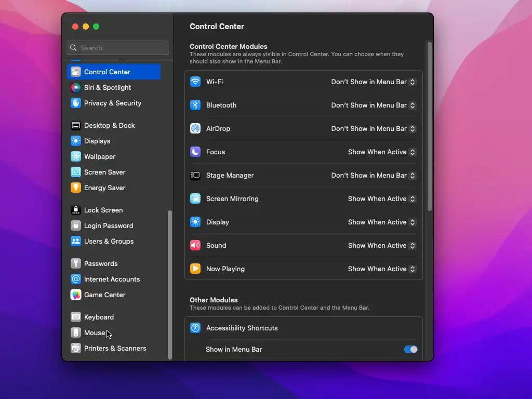
Task: Click the green zoom window button
Action: 96,26
